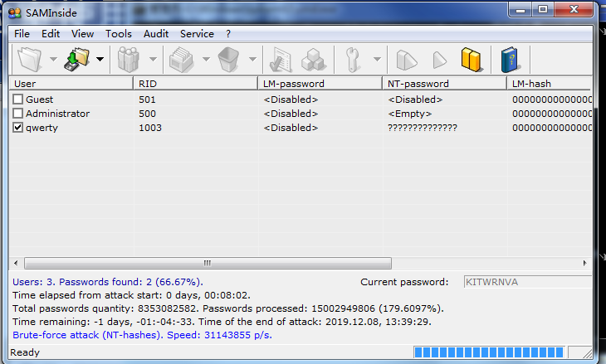Select the Guest user name
Screen dimensions: 606x364
(x=39, y=99)
